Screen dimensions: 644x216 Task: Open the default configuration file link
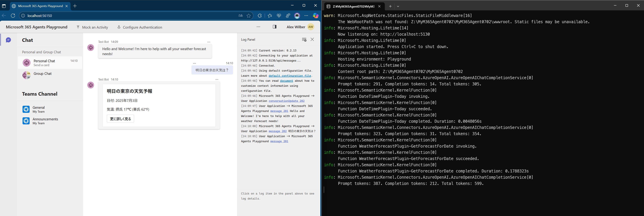(290, 76)
